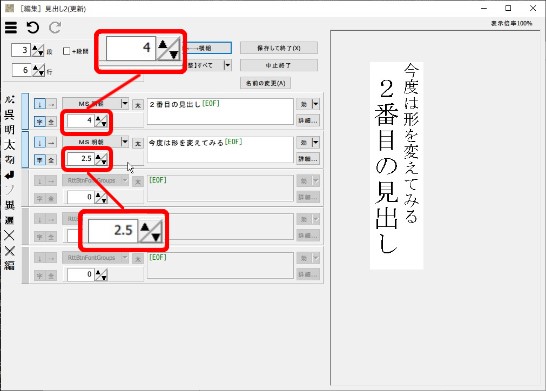Click the greyed redo arrow icon
546x391 pixels.
click(55, 28)
